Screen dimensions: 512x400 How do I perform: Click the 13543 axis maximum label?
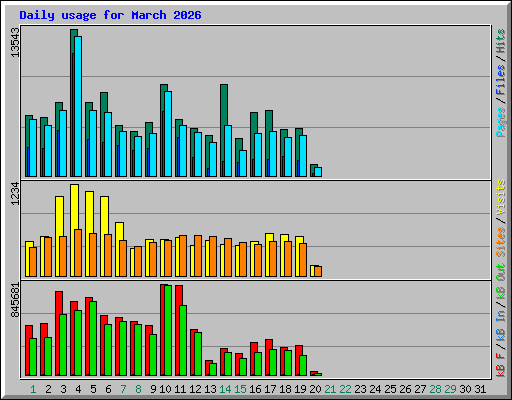[x=15, y=42]
